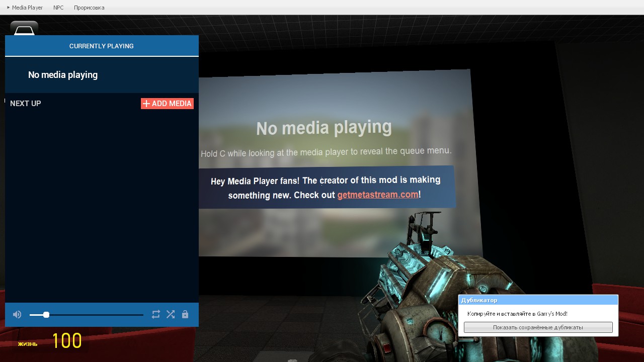Open the getmetastream.com link

click(x=378, y=195)
